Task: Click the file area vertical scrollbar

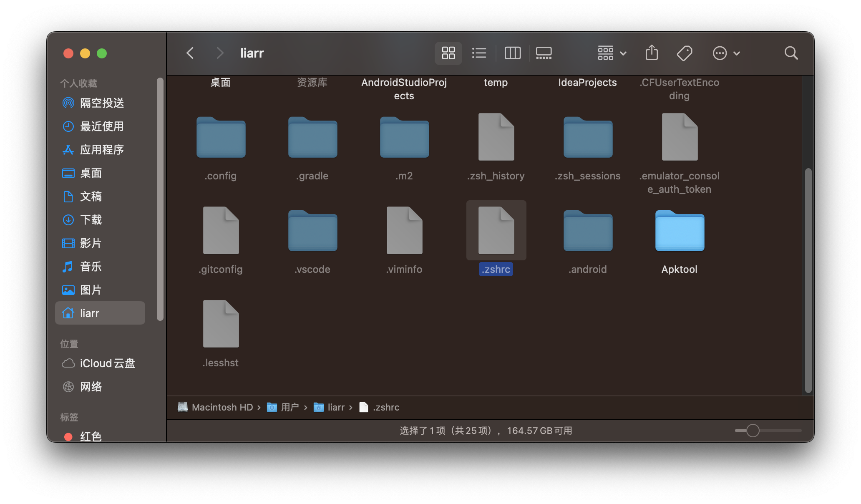Action: pos(808,280)
